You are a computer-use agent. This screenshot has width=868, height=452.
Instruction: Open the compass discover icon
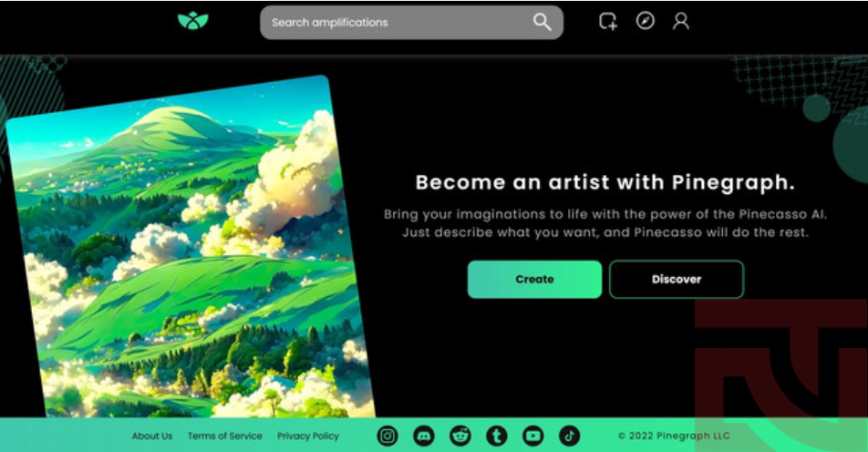[645, 21]
